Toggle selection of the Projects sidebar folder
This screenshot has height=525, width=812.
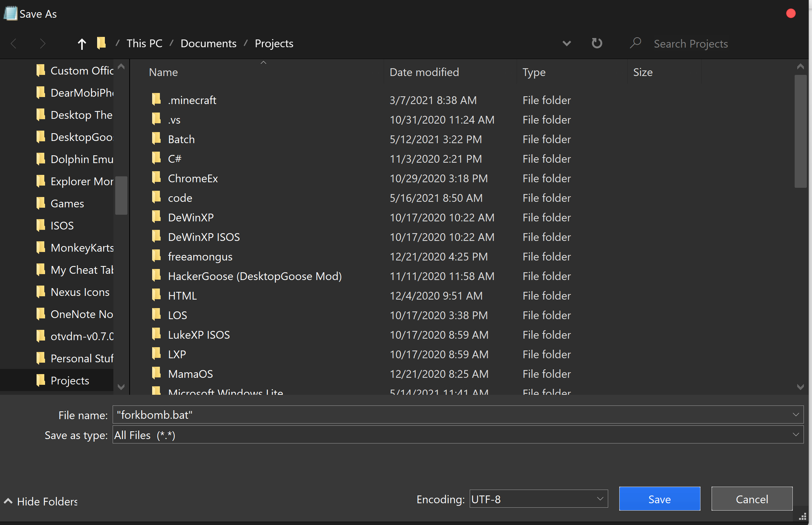pyautogui.click(x=70, y=380)
